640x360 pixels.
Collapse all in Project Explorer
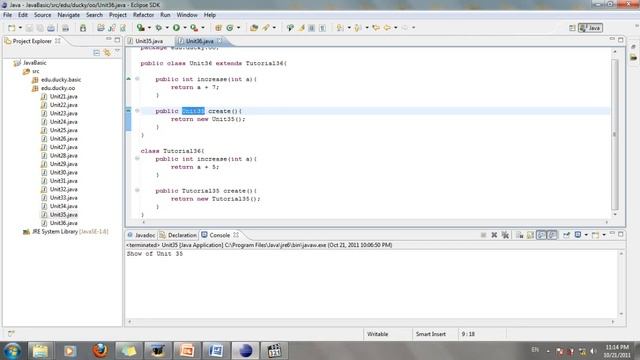click(96, 53)
